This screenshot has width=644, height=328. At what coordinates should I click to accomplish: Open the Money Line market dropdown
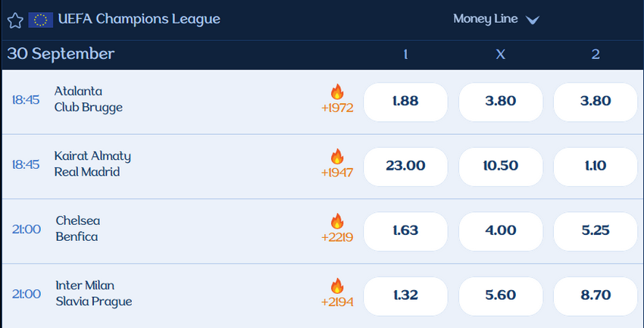click(485, 19)
